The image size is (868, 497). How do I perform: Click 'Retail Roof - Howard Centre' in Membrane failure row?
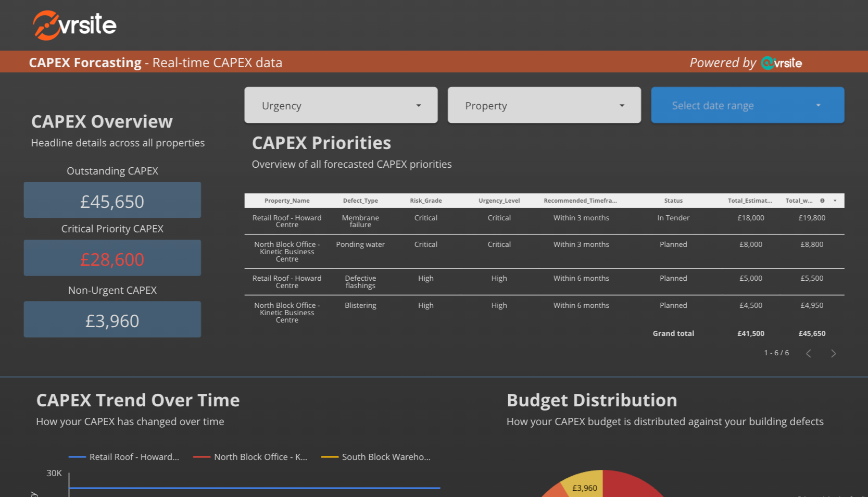pos(287,221)
